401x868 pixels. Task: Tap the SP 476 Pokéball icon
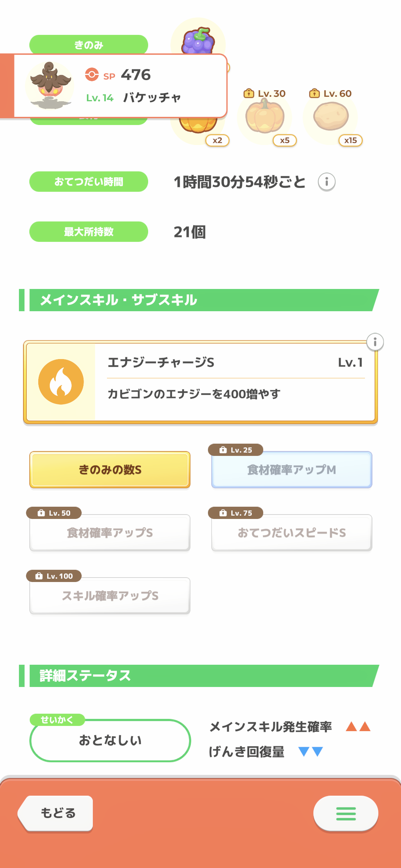pyautogui.click(x=92, y=75)
